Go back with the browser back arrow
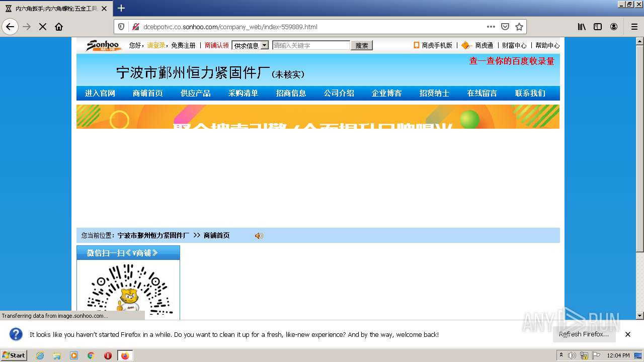The height and width of the screenshot is (362, 644). pyautogui.click(x=10, y=27)
